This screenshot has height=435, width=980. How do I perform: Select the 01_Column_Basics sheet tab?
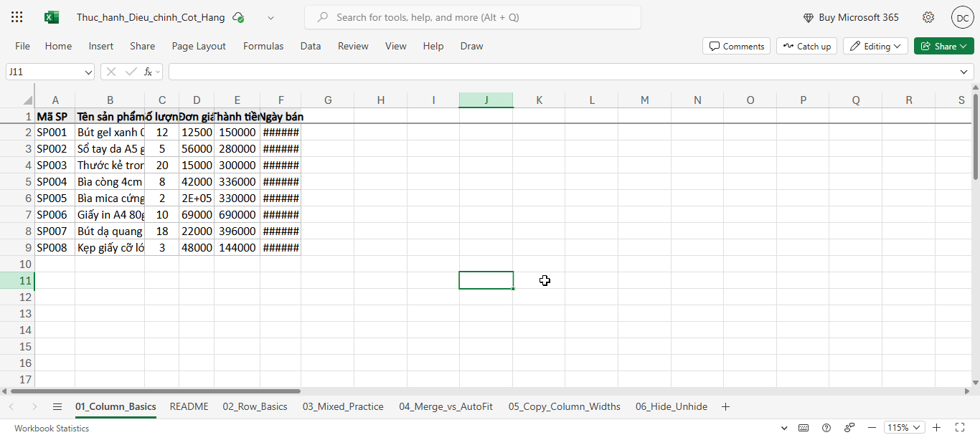click(116, 406)
